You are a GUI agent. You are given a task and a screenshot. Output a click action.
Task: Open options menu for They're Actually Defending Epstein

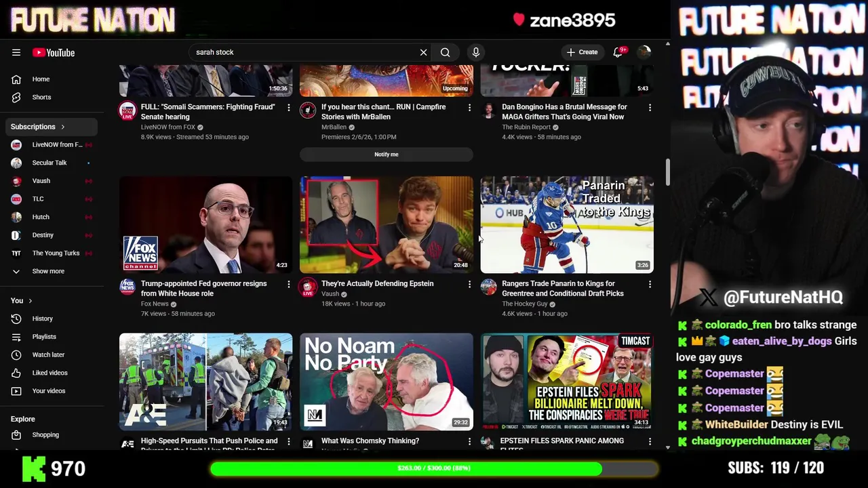pyautogui.click(x=469, y=284)
